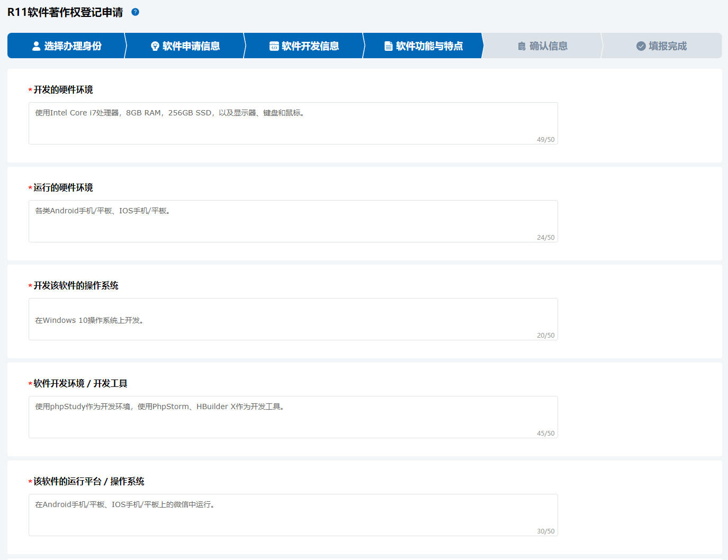Click the lightbulb icon in 软件申请信息 step
The image size is (728, 560).
point(155,46)
